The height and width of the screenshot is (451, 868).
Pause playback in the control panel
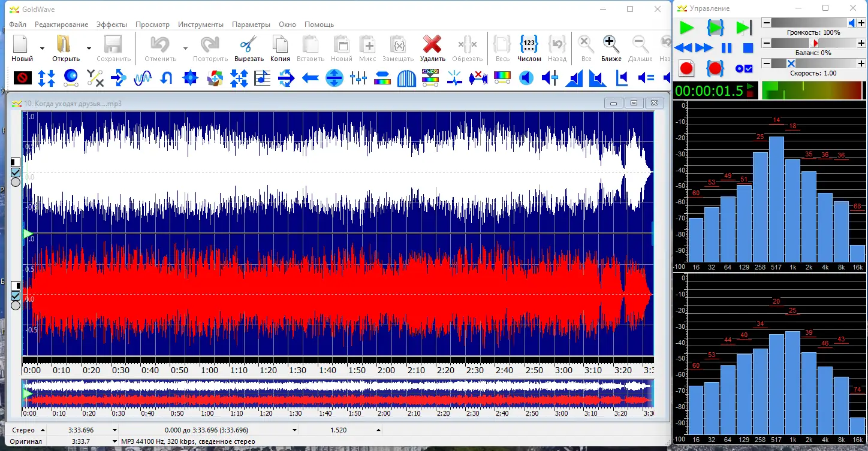pyautogui.click(x=726, y=48)
